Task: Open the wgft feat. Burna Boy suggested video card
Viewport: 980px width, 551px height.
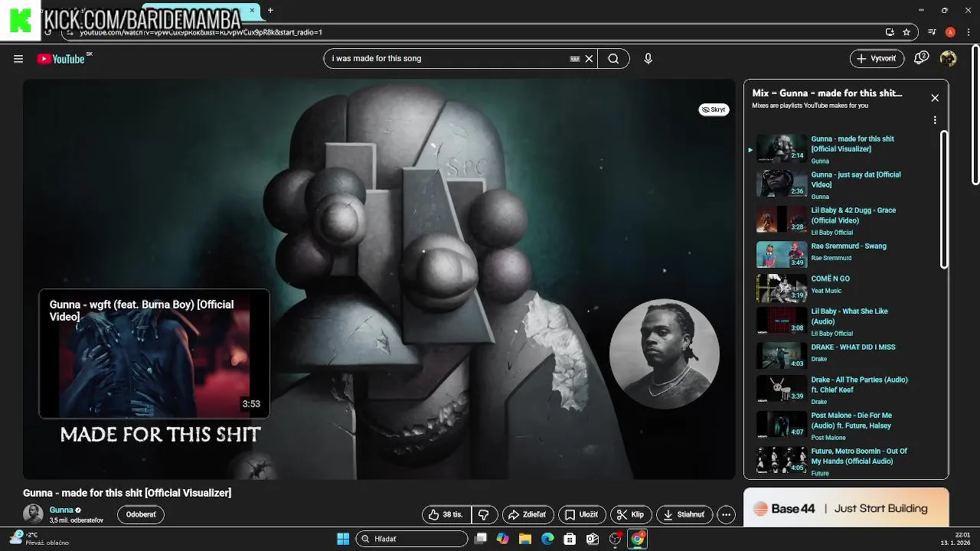Action: click(x=154, y=354)
